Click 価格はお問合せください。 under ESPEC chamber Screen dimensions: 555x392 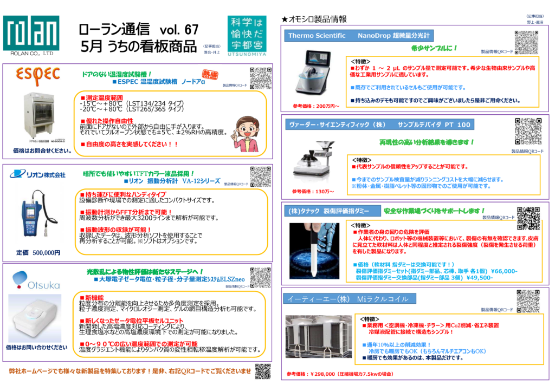point(42,151)
